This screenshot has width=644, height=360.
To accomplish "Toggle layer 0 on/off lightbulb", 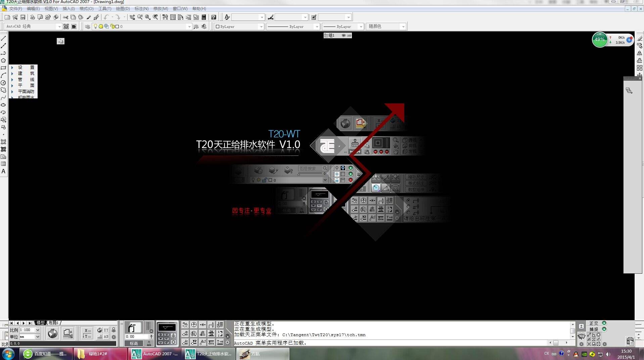I will 95,26.
